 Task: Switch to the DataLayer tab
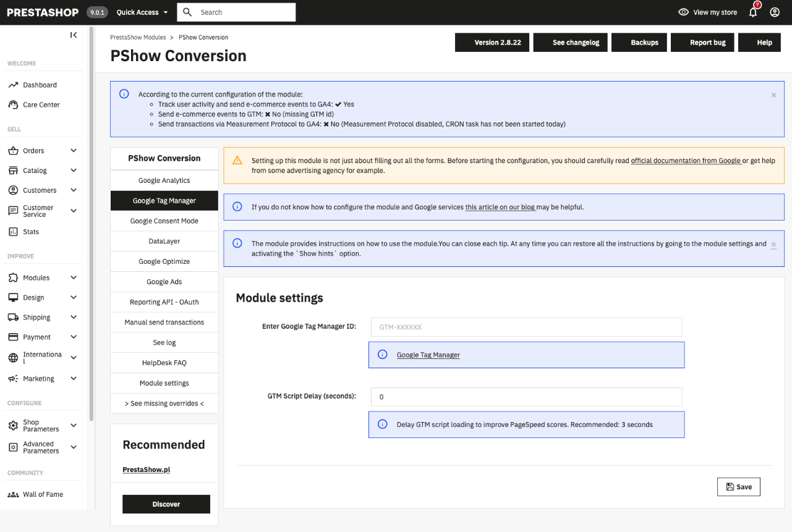164,242
